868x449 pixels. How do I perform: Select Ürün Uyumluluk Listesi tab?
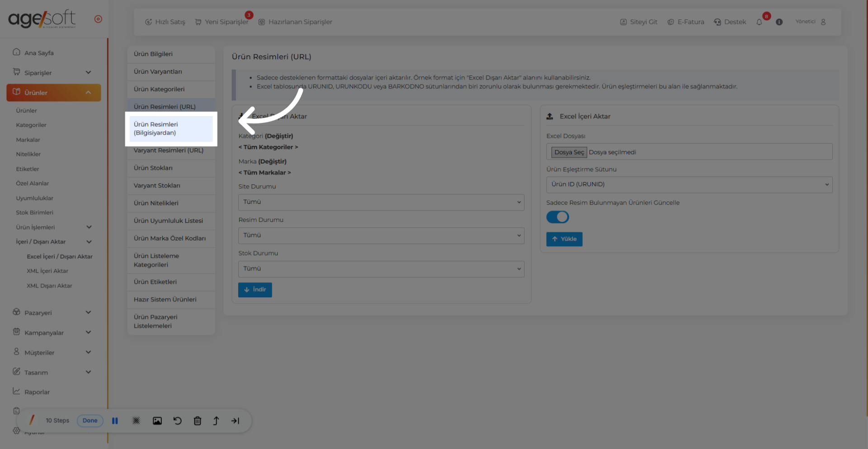coord(171,221)
